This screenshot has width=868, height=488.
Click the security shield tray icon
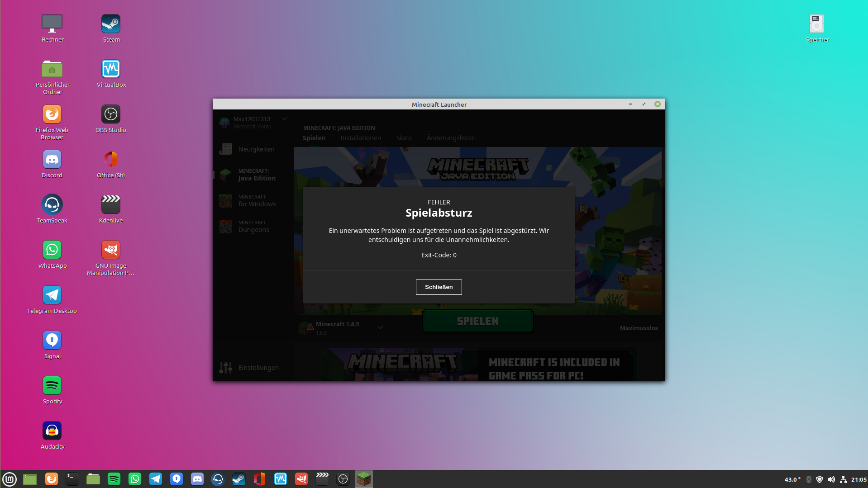pos(820,479)
